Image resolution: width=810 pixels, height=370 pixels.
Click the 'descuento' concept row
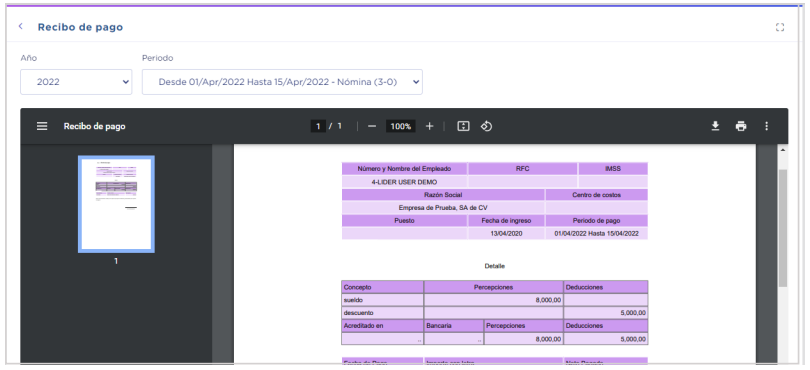(494, 313)
